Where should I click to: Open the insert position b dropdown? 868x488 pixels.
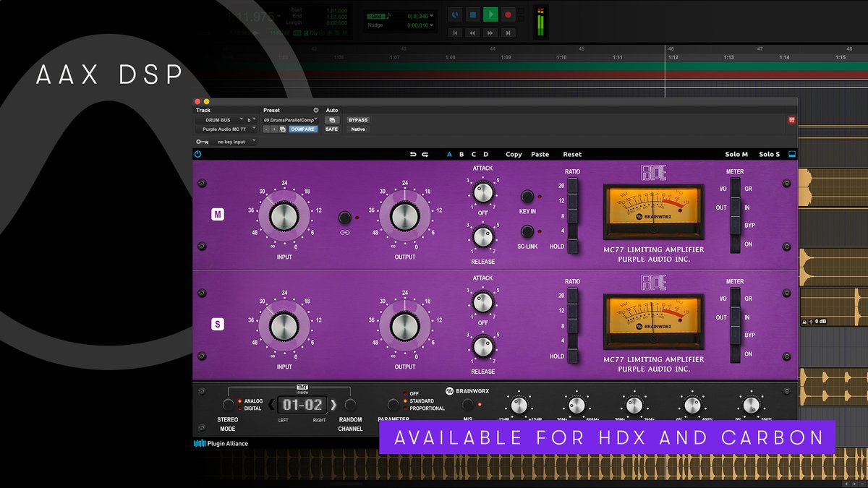coord(251,120)
